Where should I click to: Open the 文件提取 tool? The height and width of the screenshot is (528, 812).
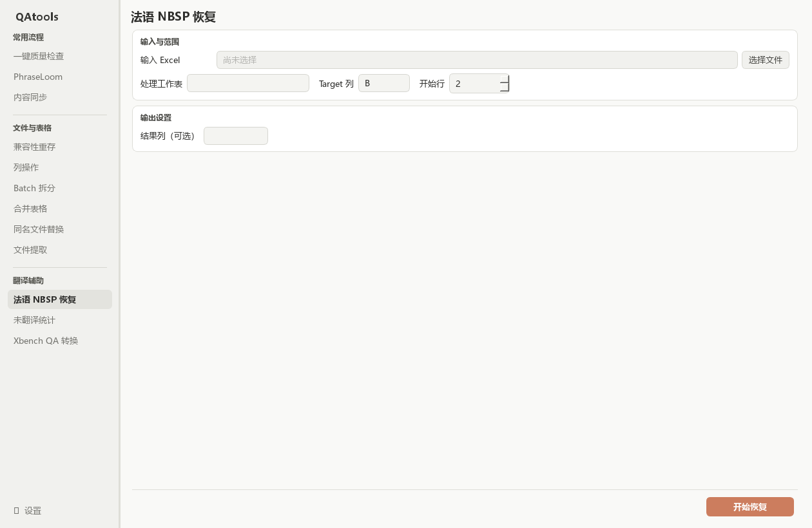coord(60,250)
